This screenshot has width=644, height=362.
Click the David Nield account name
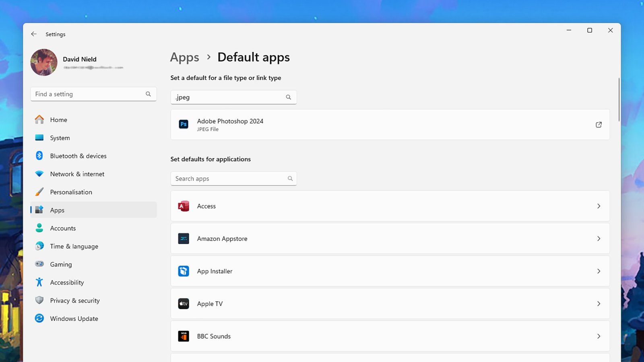(x=80, y=59)
